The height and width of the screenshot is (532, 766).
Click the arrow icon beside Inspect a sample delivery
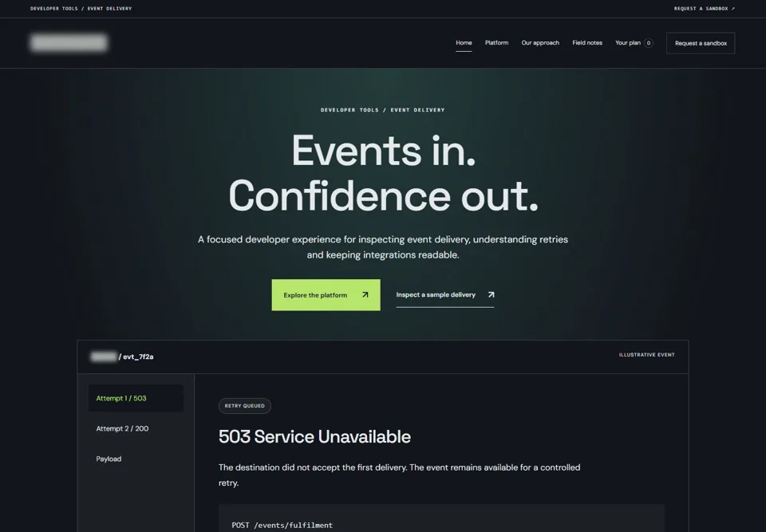pos(491,294)
